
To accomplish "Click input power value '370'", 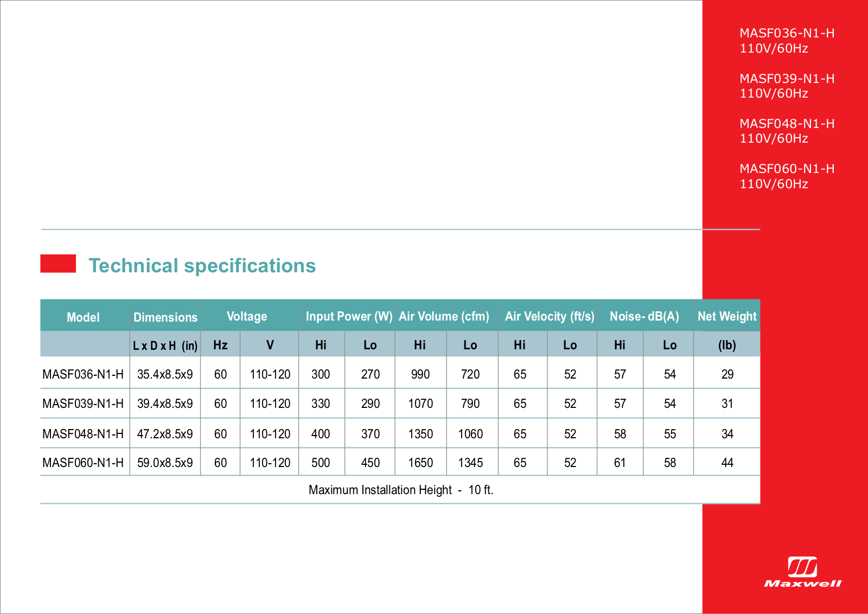I will click(x=371, y=434).
